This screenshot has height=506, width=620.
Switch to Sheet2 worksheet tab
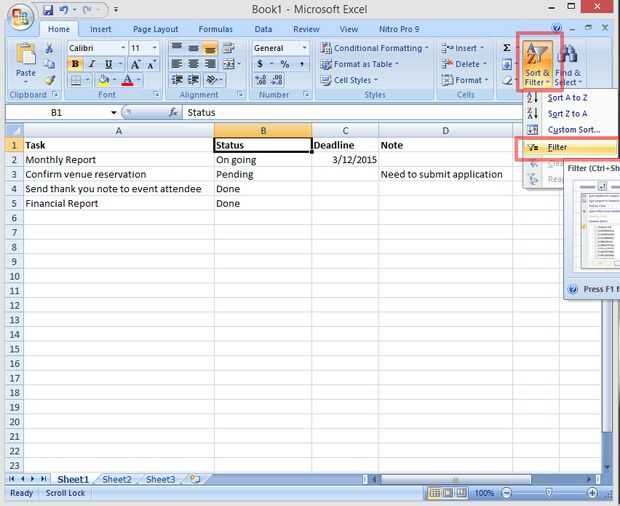pos(117,480)
